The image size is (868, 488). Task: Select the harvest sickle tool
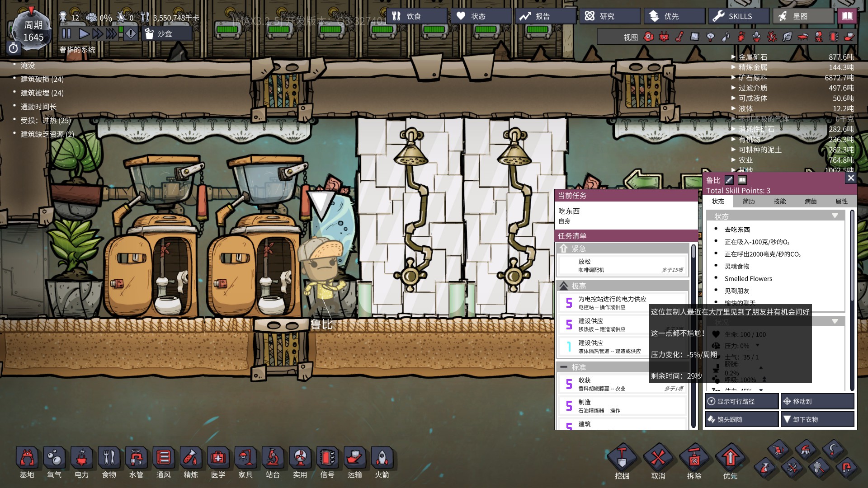tap(833, 450)
